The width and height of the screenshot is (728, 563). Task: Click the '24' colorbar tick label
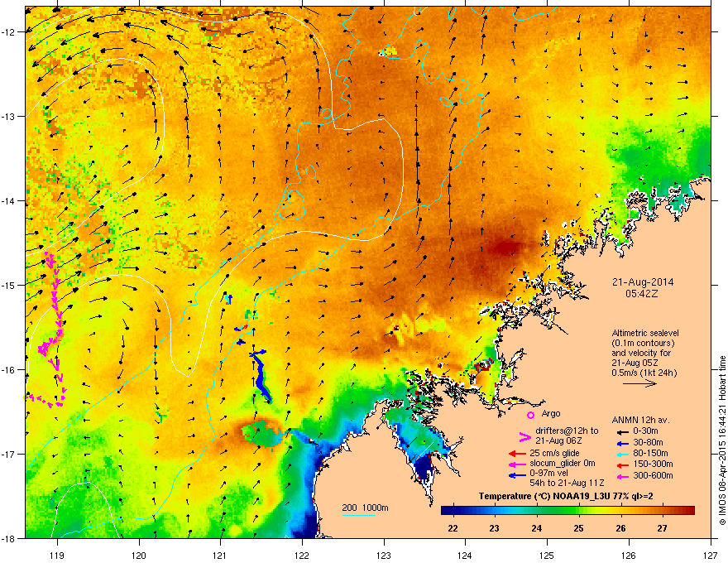click(537, 528)
